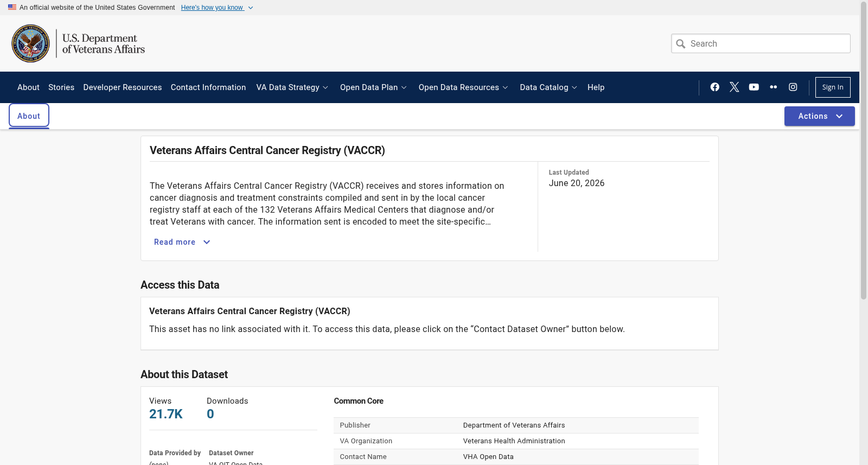Click the Access this Data heading

coord(180,285)
